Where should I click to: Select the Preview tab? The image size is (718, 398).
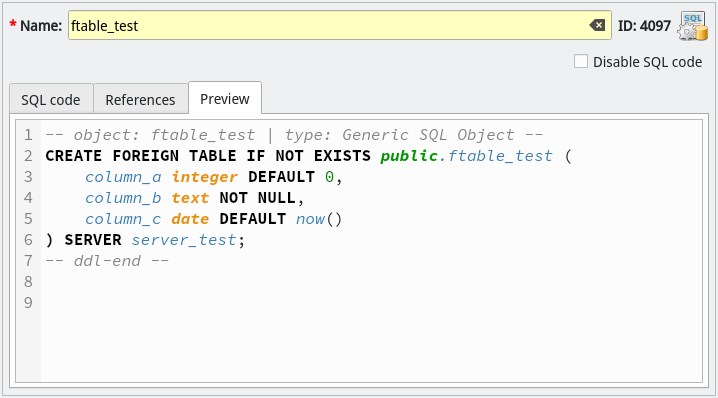click(x=225, y=99)
